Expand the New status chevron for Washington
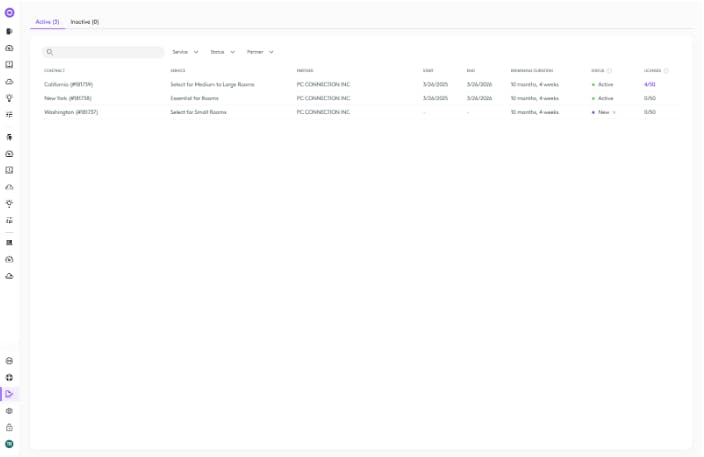 click(614, 112)
